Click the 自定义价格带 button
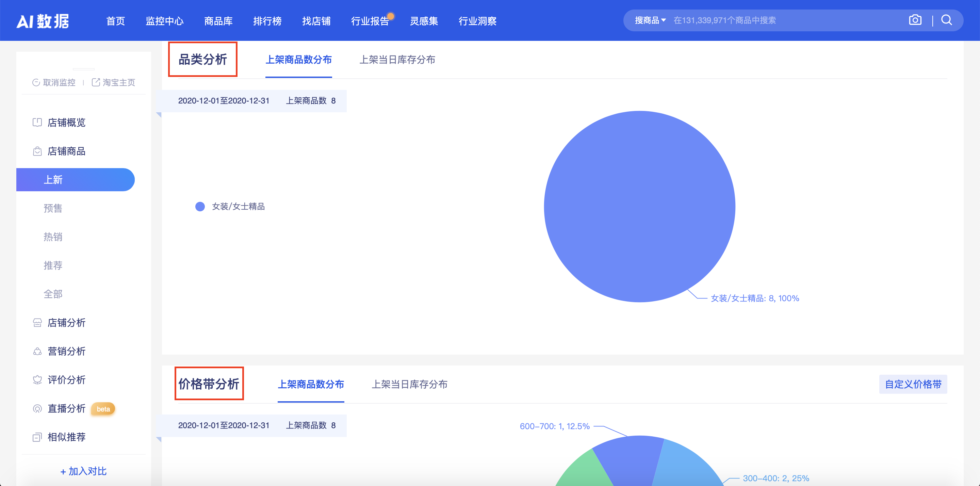980x486 pixels. (x=913, y=384)
